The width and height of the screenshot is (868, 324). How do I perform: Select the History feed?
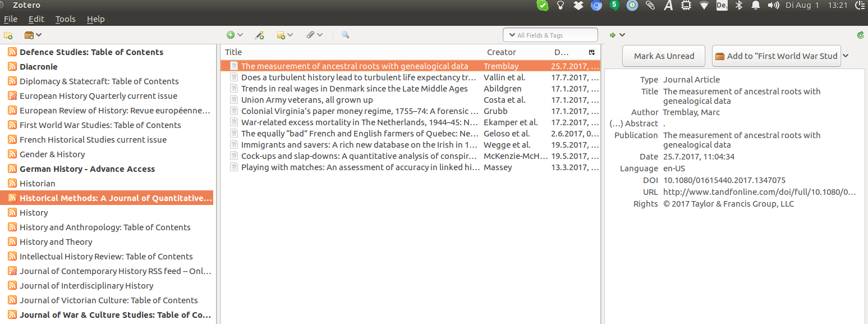107,213
